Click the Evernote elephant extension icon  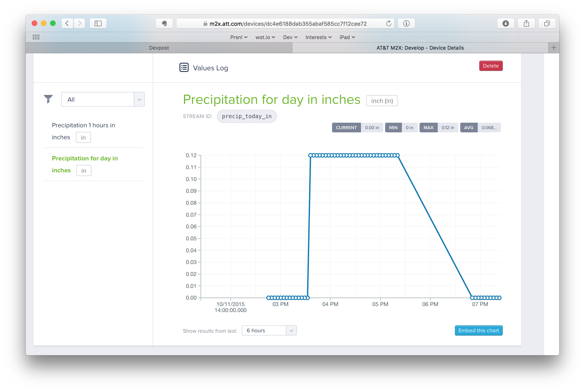coord(164,23)
